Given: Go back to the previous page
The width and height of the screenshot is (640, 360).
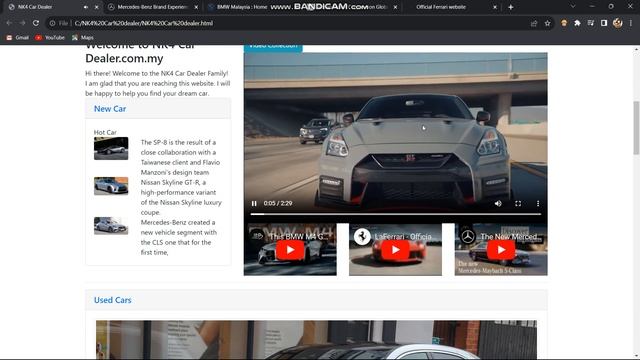Looking at the screenshot, I should coord(9,23).
